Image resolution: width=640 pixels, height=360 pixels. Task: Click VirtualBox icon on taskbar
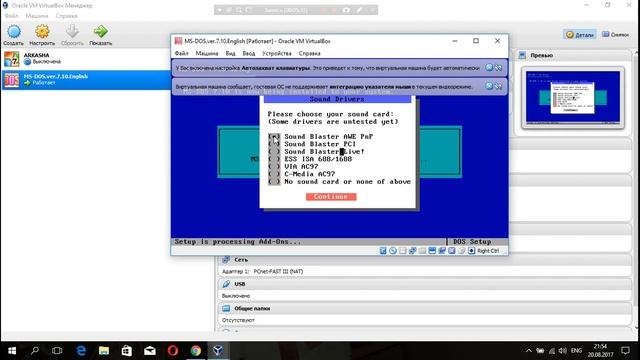[x=218, y=351]
